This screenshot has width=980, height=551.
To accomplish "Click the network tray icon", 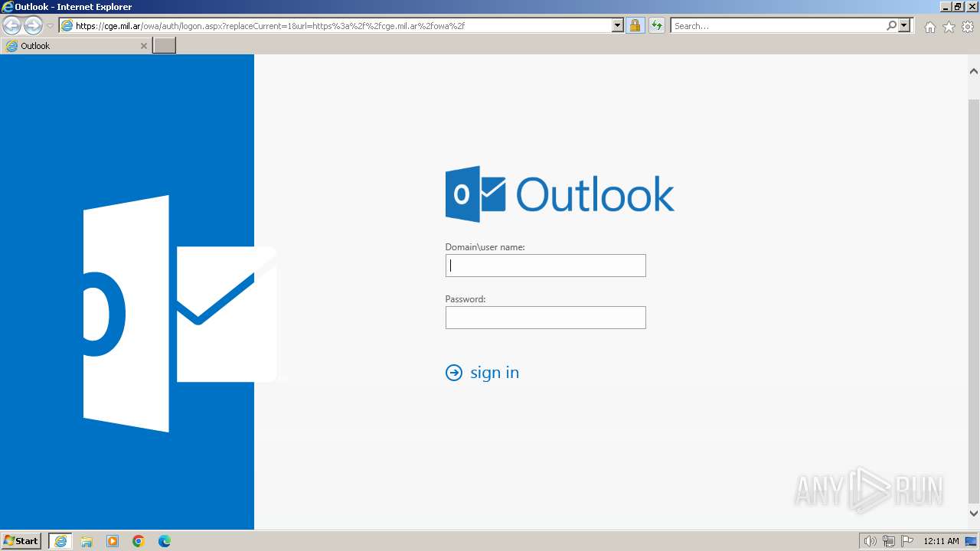I will pos(889,541).
